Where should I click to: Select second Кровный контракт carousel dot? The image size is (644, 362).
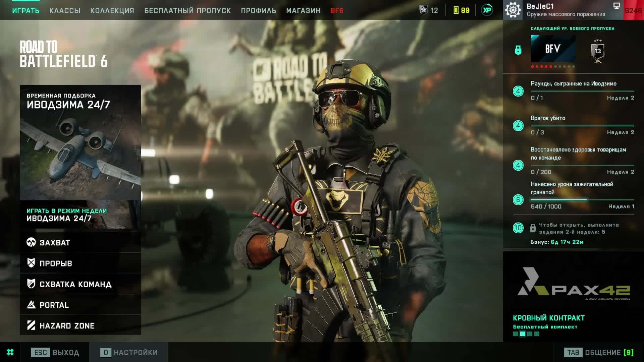click(x=523, y=334)
